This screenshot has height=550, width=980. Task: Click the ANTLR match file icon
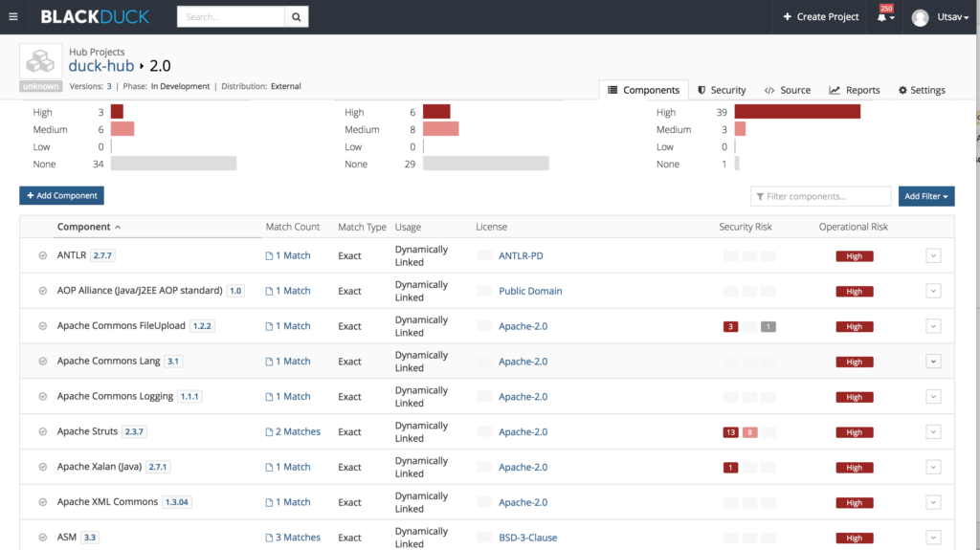click(x=269, y=256)
